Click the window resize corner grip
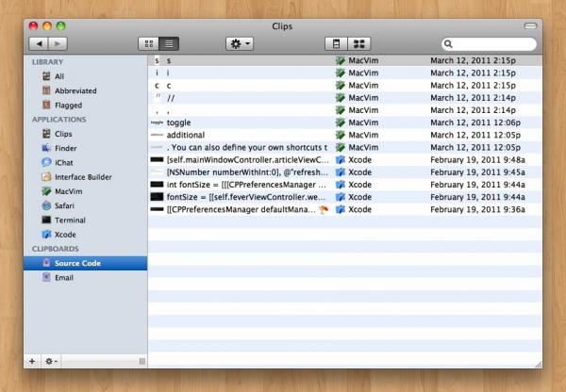 tap(539, 365)
